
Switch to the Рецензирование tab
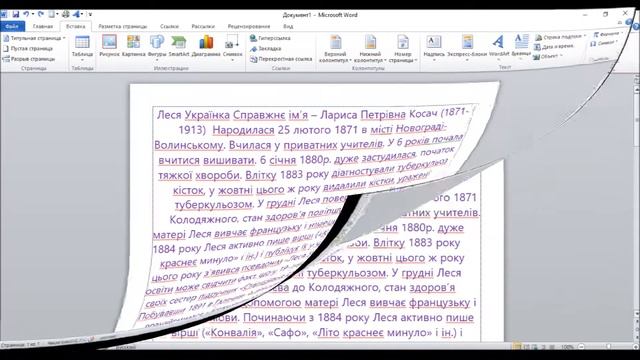pyautogui.click(x=249, y=26)
